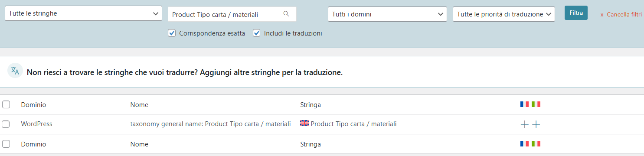Viewport: 644px width, 156px height.
Task: Click the French flag in the header row
Action: [525, 104]
